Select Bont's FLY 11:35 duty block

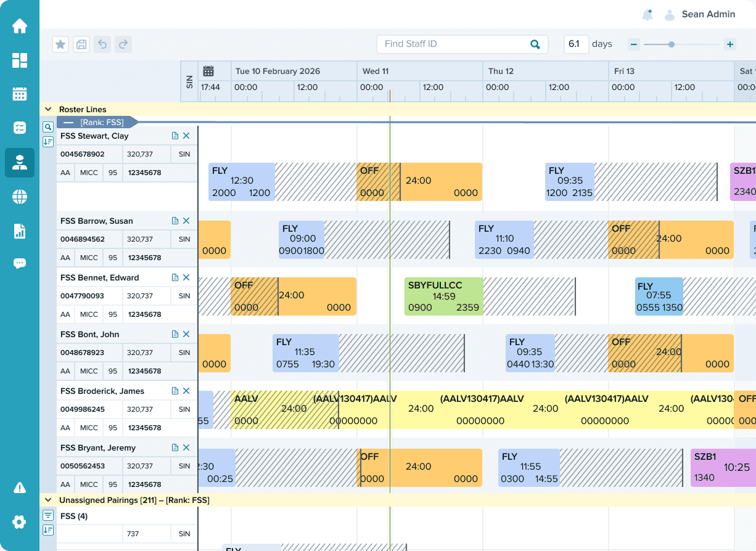[x=306, y=353]
